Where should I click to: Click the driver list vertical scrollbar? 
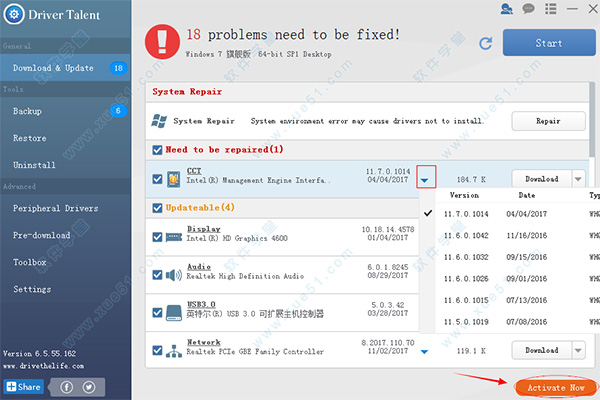coord(592,119)
